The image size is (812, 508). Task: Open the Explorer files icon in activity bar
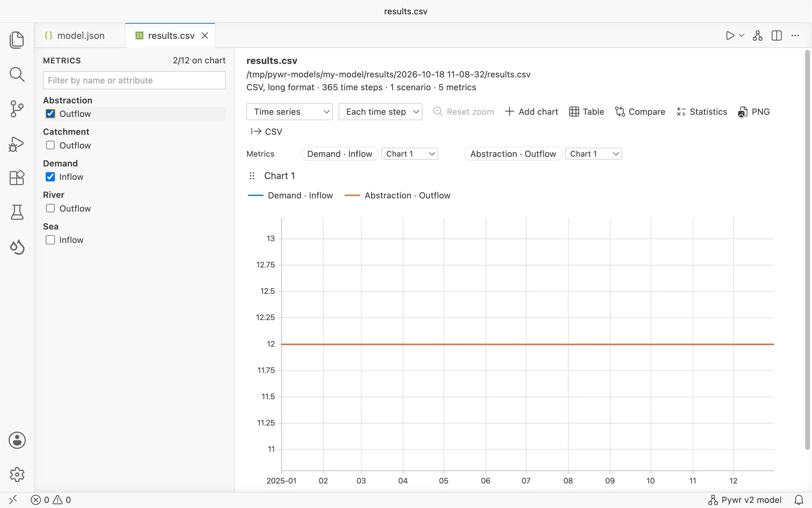point(17,40)
